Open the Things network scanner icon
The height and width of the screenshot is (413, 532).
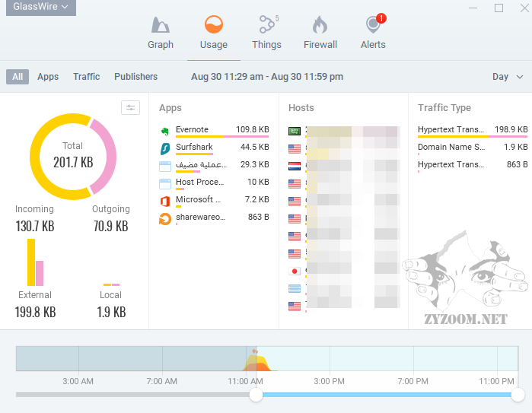tap(267, 24)
